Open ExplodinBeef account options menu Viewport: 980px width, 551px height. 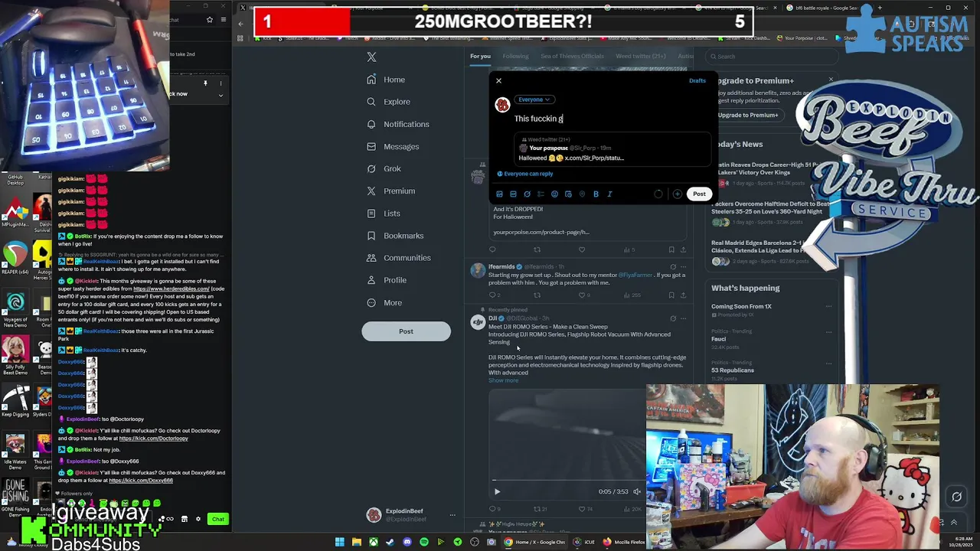coord(452,515)
